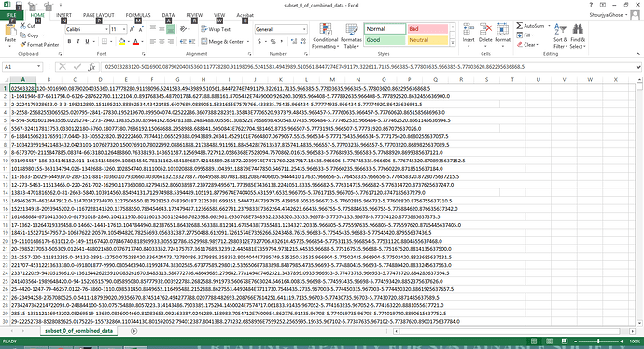Click the Insert Function fx icon
The image size is (644, 349).
tap(92, 66)
